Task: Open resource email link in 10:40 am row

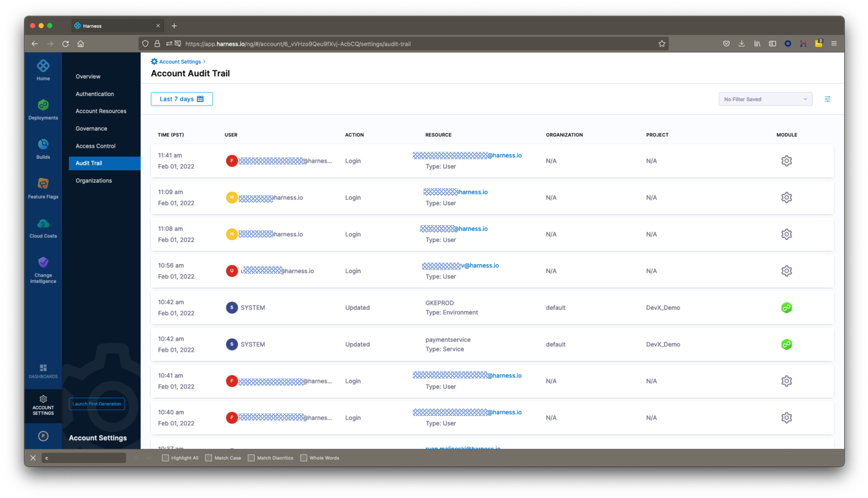Action: (x=467, y=412)
